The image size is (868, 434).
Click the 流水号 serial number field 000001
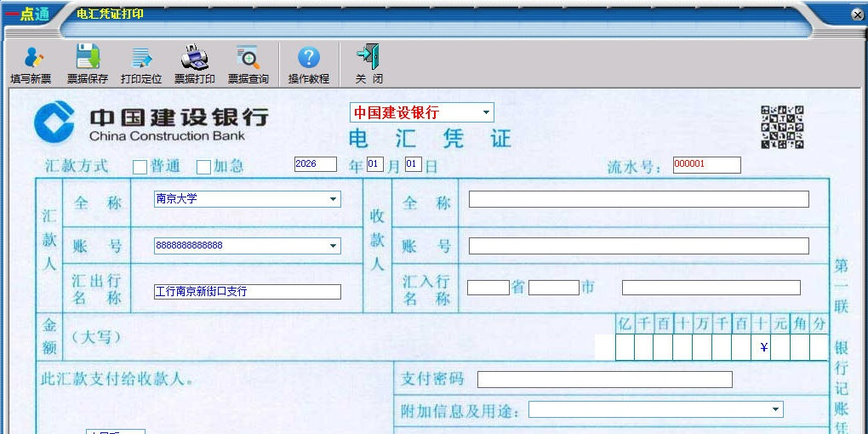click(x=707, y=165)
